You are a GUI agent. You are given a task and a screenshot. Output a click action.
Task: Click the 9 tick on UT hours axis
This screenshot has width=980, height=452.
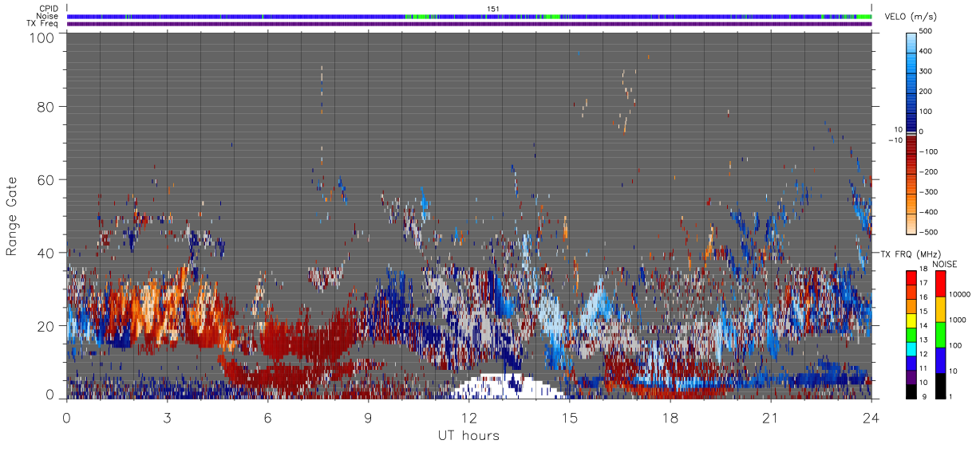click(x=369, y=418)
